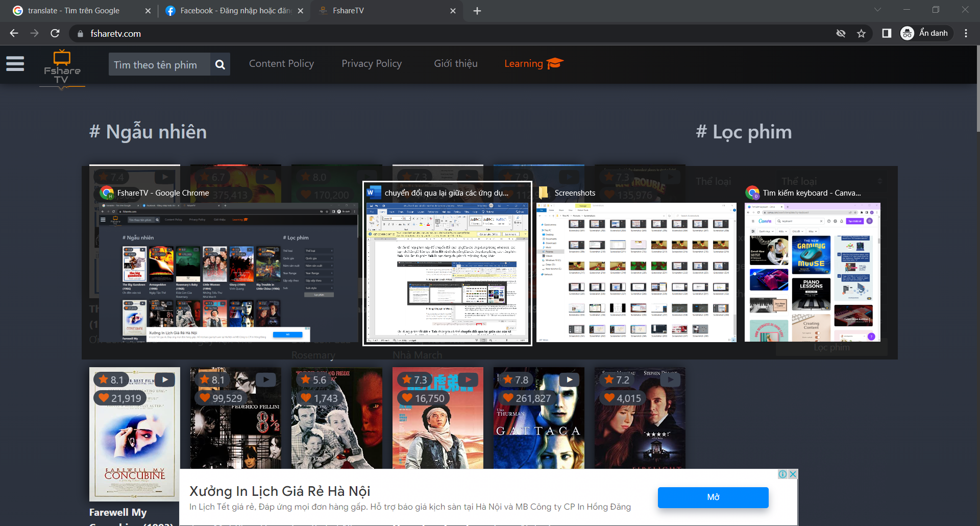Go forward in browser history
Viewport: 980px width, 526px height.
(34, 33)
